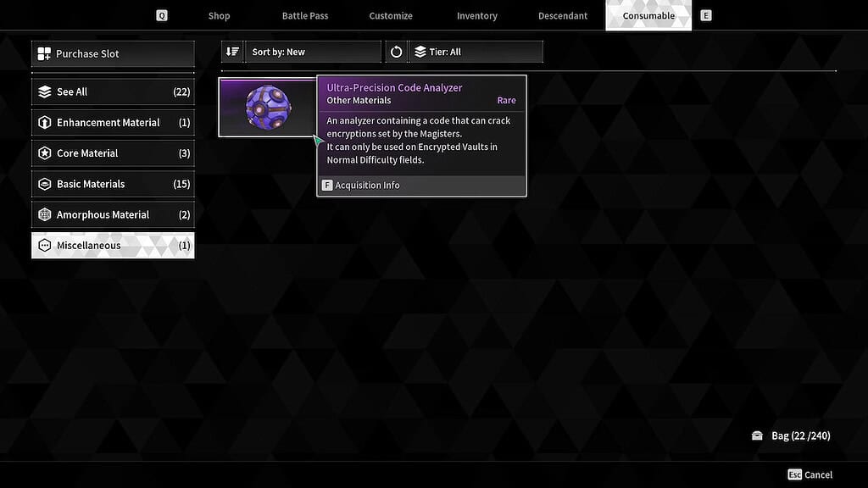
Task: Click the reset filter refresh icon
Action: coord(396,52)
